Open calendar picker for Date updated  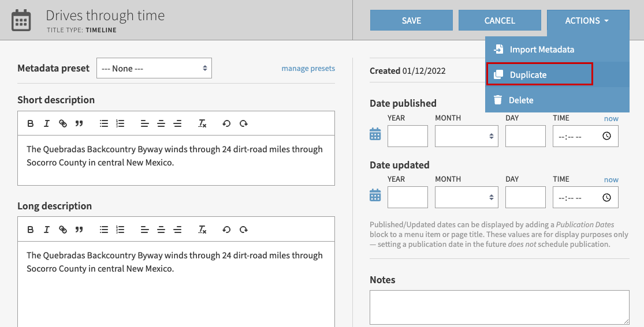point(375,196)
